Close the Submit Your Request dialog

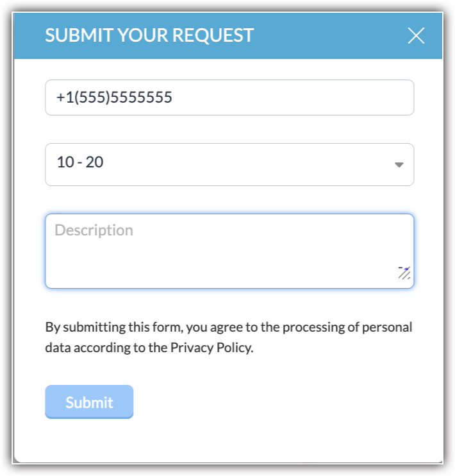coord(416,36)
